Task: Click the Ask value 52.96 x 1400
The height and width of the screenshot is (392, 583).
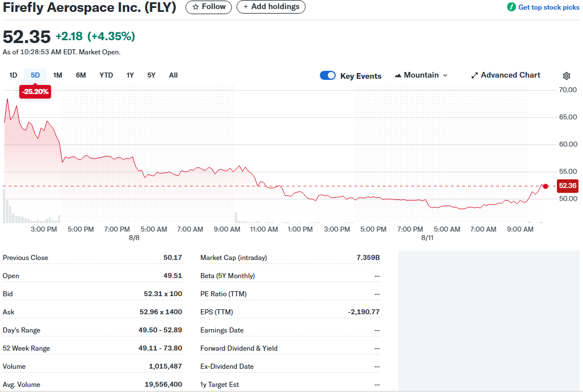Action: pos(160,312)
